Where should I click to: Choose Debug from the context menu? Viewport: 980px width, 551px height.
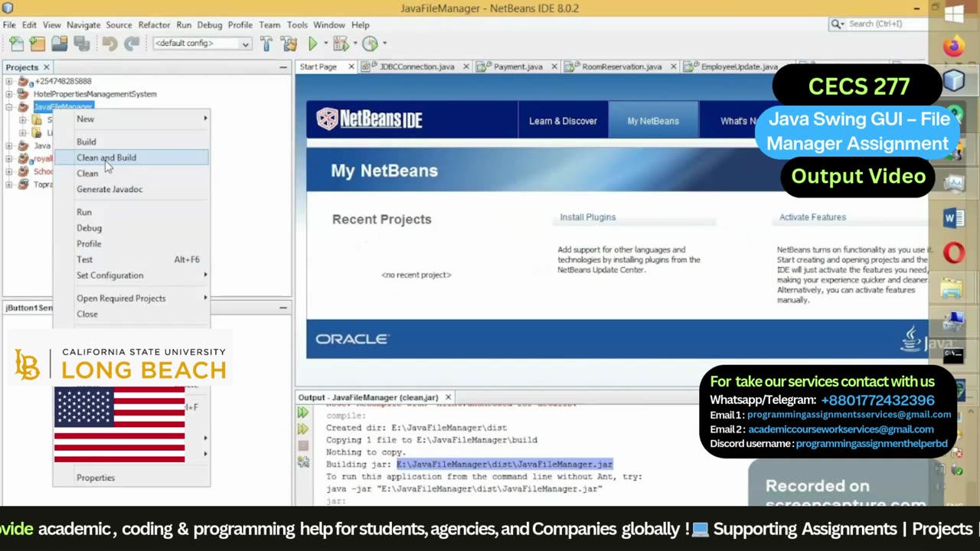coord(132,228)
